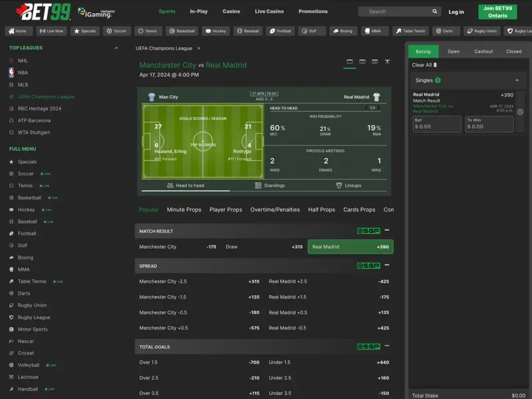532x399 pixels.
Task: Click Join BET99 Ontario button
Action: coord(497,11)
